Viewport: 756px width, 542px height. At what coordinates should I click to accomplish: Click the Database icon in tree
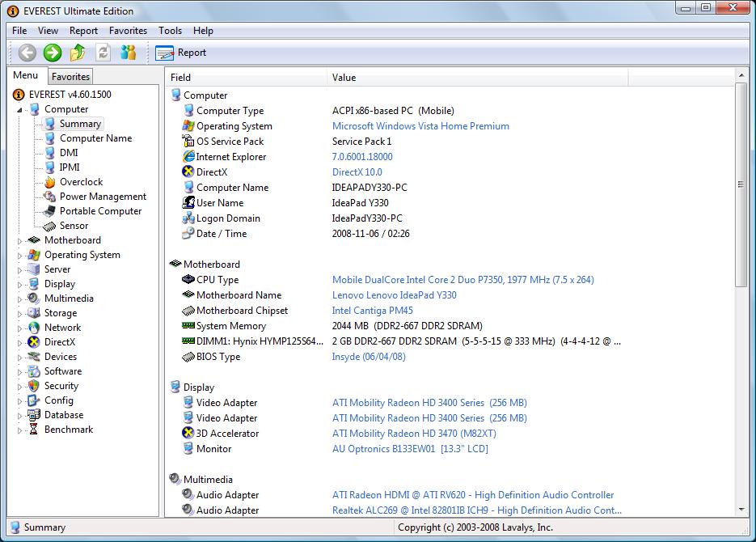pyautogui.click(x=34, y=415)
